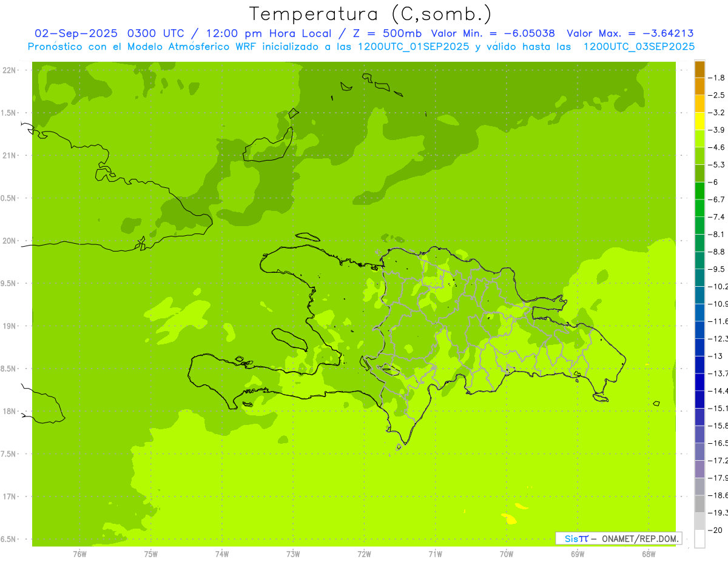Click the "70W" longitude label
This screenshot has width=728, height=562.
[506, 554]
